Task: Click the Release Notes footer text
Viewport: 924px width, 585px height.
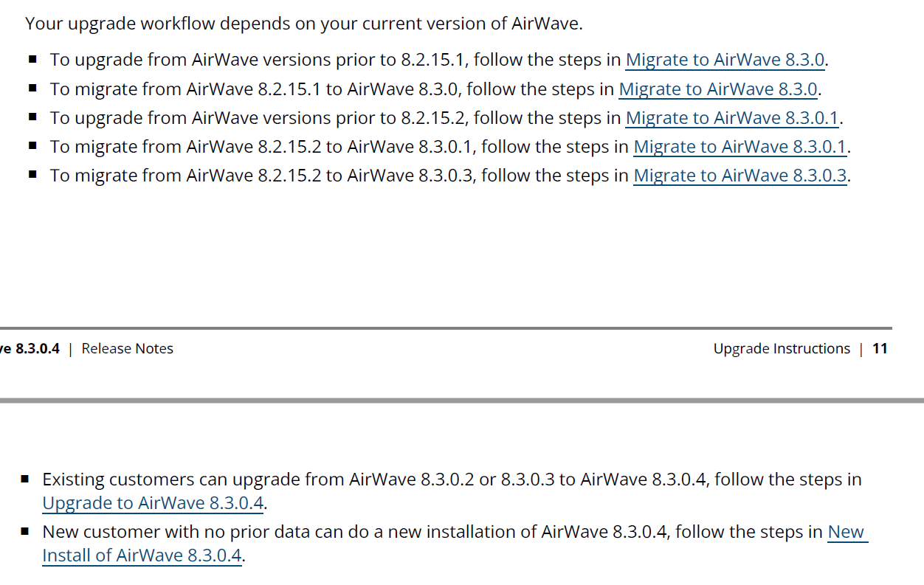Action: [x=127, y=349]
